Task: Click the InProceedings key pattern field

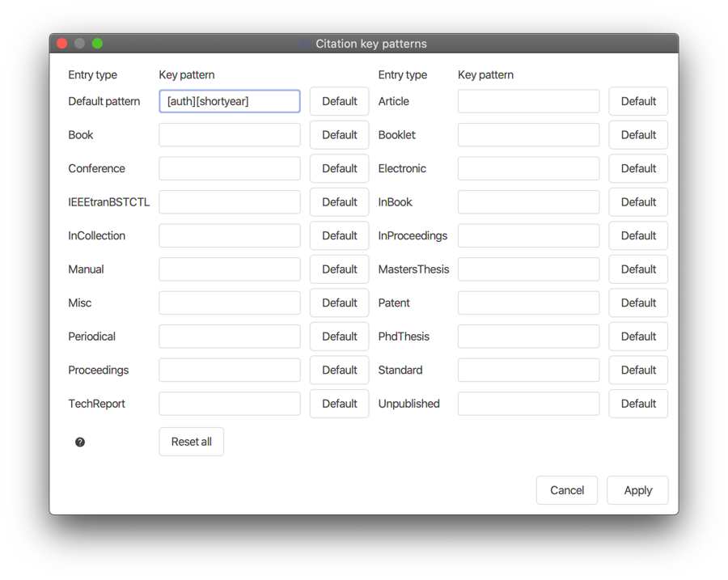Action: (x=528, y=235)
